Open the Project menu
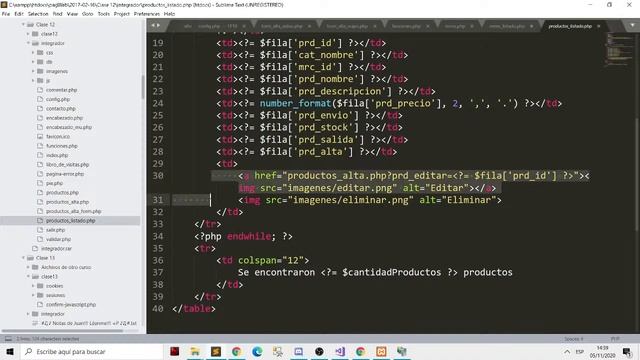The width and height of the screenshot is (640, 360). click(122, 14)
